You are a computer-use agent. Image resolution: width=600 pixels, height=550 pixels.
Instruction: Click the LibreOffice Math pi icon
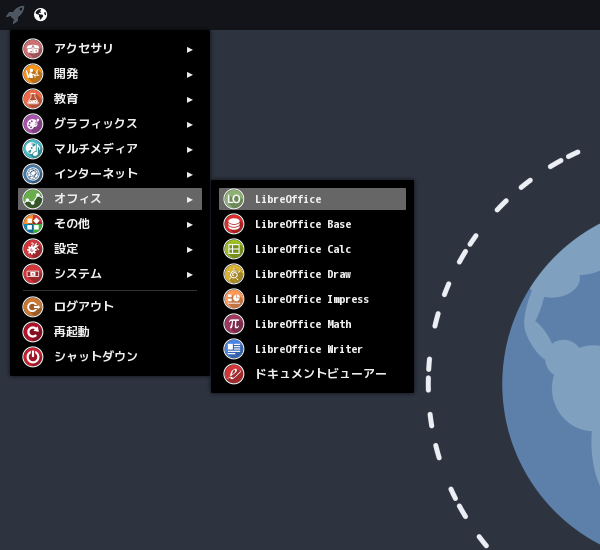(234, 324)
